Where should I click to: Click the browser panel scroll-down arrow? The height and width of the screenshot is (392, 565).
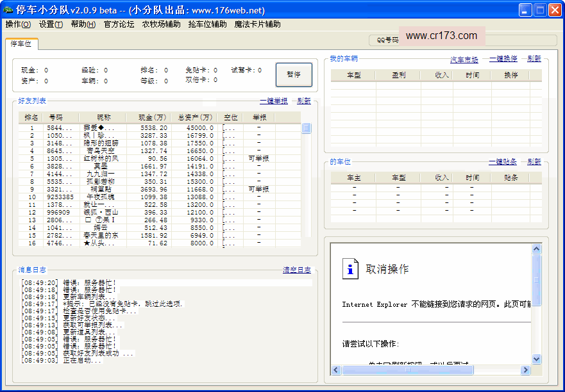tap(536, 360)
